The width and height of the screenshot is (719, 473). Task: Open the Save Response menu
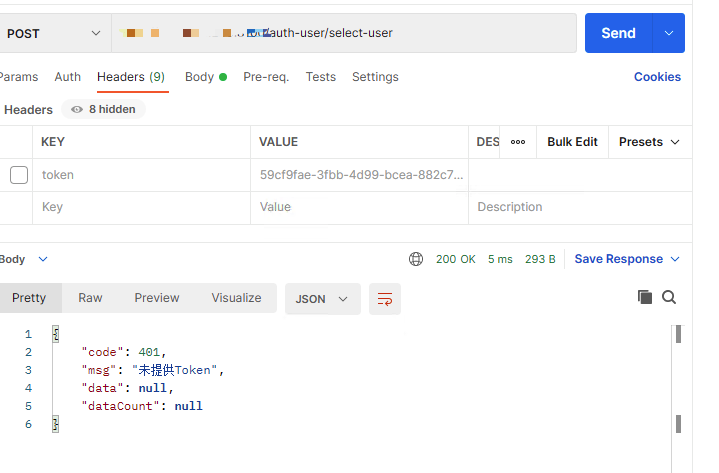click(x=627, y=259)
